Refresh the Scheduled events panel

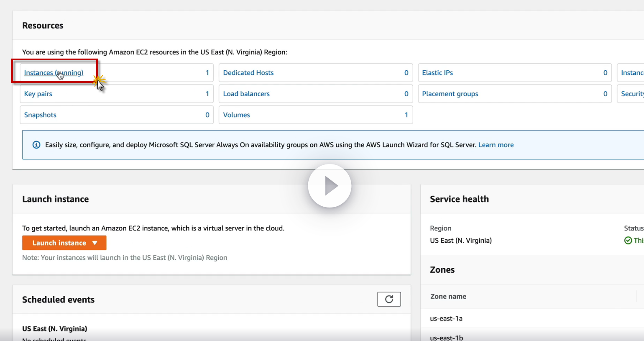point(389,299)
